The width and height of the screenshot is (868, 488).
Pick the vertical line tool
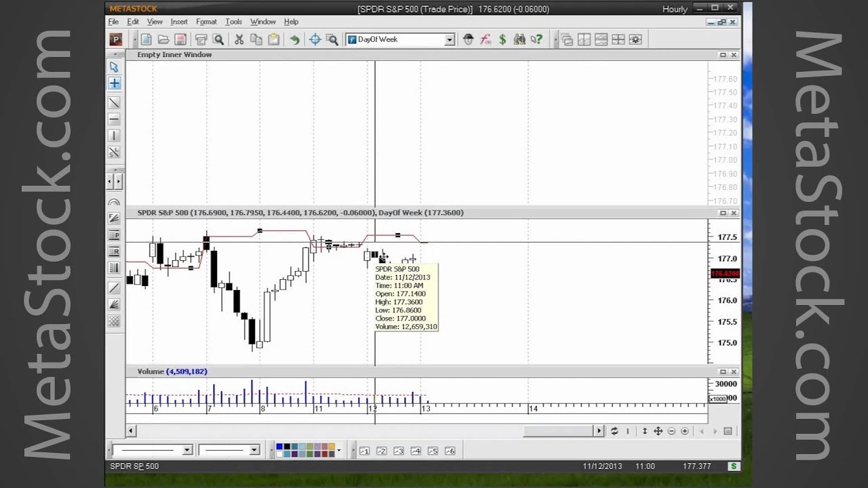pyautogui.click(x=114, y=136)
